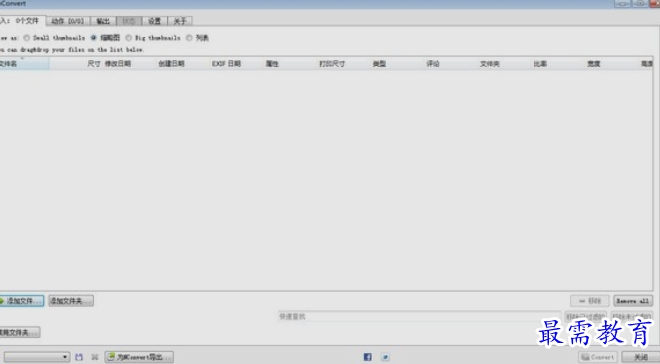
Task: Open the Twitter share icon
Action: click(385, 357)
